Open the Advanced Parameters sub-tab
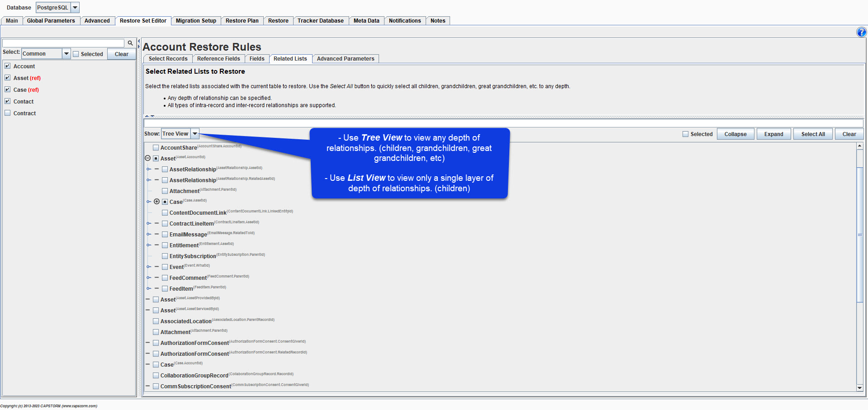 point(346,59)
